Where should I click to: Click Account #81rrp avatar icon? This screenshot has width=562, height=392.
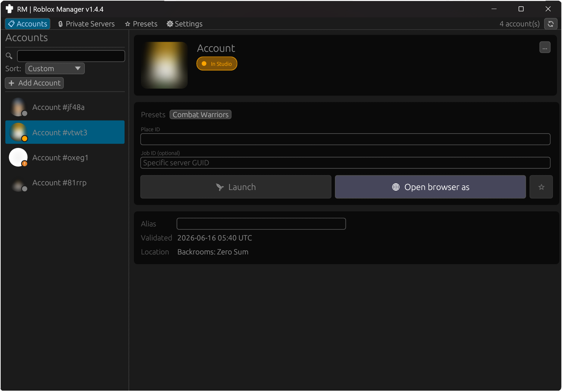point(18,183)
